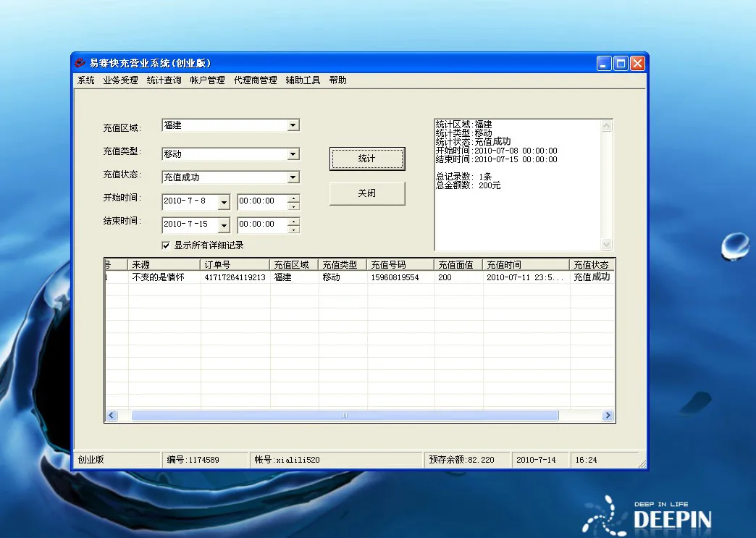Toggle the 显示所有详细记录 checkbox

tap(166, 245)
